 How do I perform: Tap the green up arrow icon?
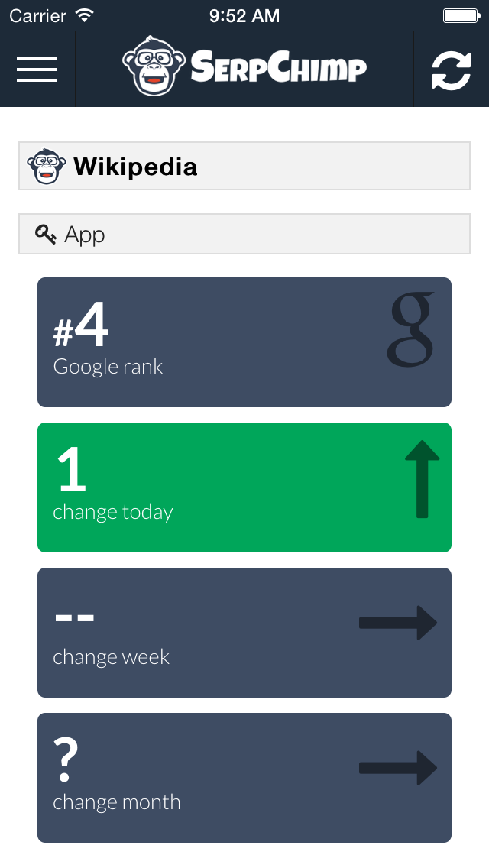pyautogui.click(x=422, y=480)
